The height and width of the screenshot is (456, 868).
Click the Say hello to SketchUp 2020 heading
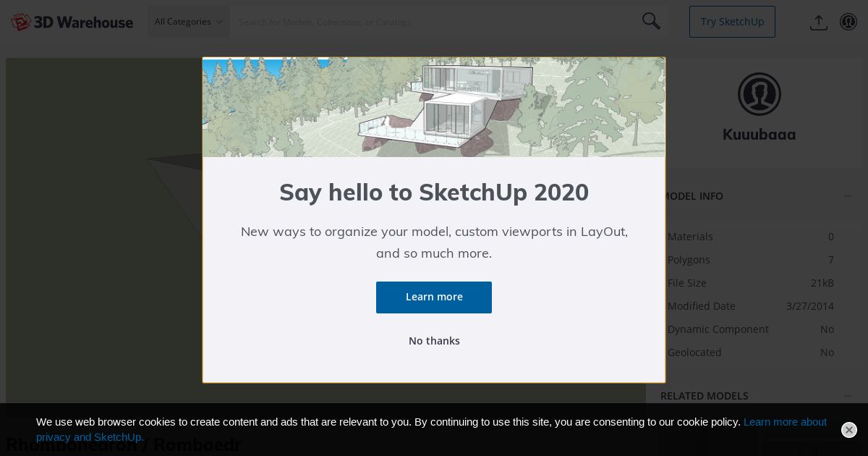[434, 193]
